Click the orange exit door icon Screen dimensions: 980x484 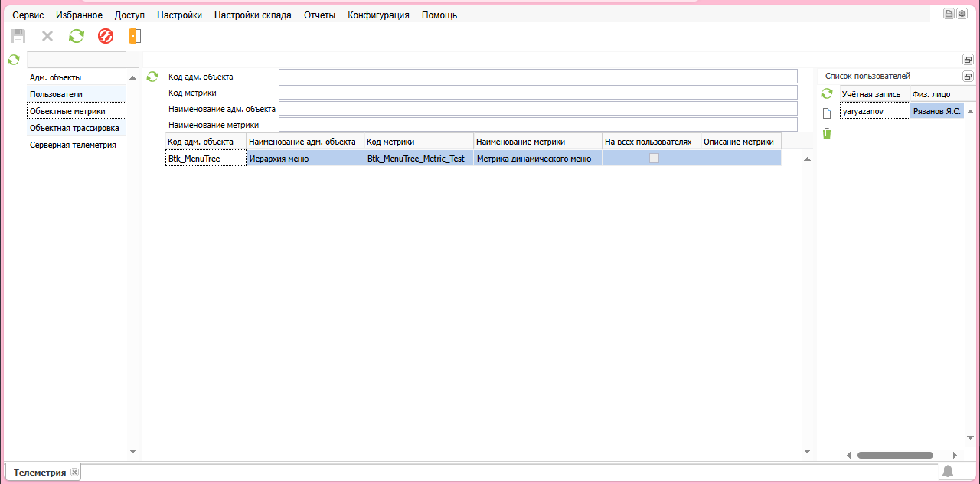[x=135, y=36]
